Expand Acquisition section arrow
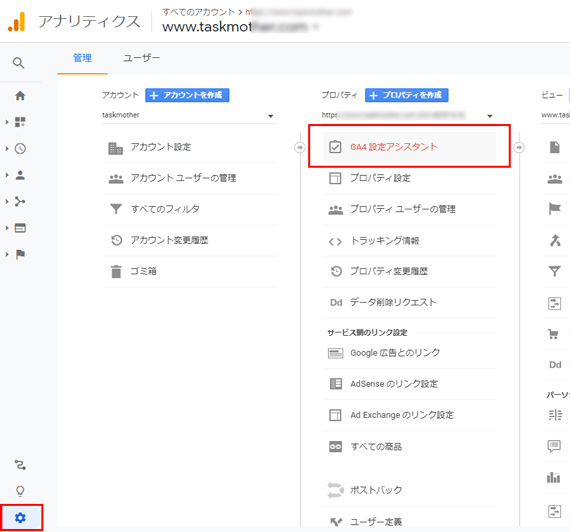Viewport: 570px width, 532px height. [7, 201]
